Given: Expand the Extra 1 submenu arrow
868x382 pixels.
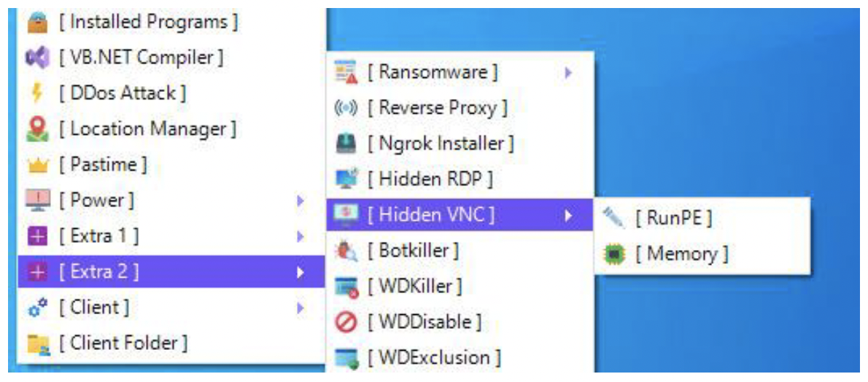Looking at the screenshot, I should click(x=301, y=237).
